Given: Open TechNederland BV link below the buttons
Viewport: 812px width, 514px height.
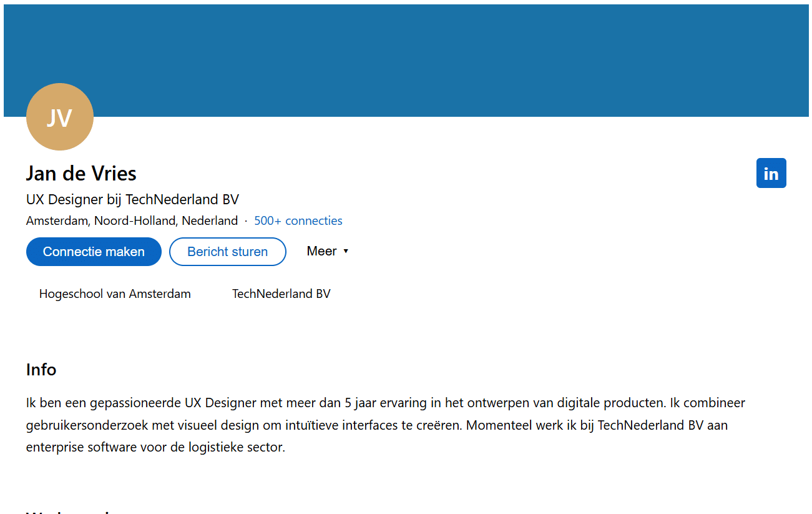Looking at the screenshot, I should (281, 294).
